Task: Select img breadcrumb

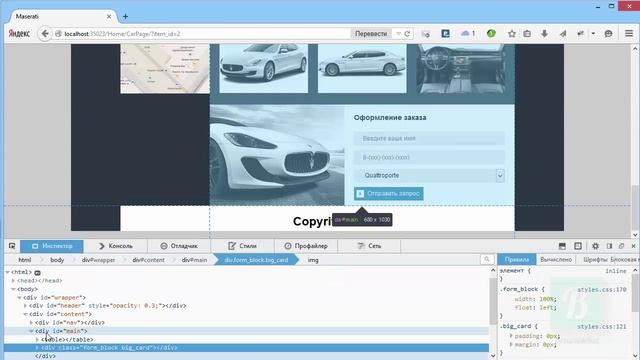Action: (x=313, y=260)
